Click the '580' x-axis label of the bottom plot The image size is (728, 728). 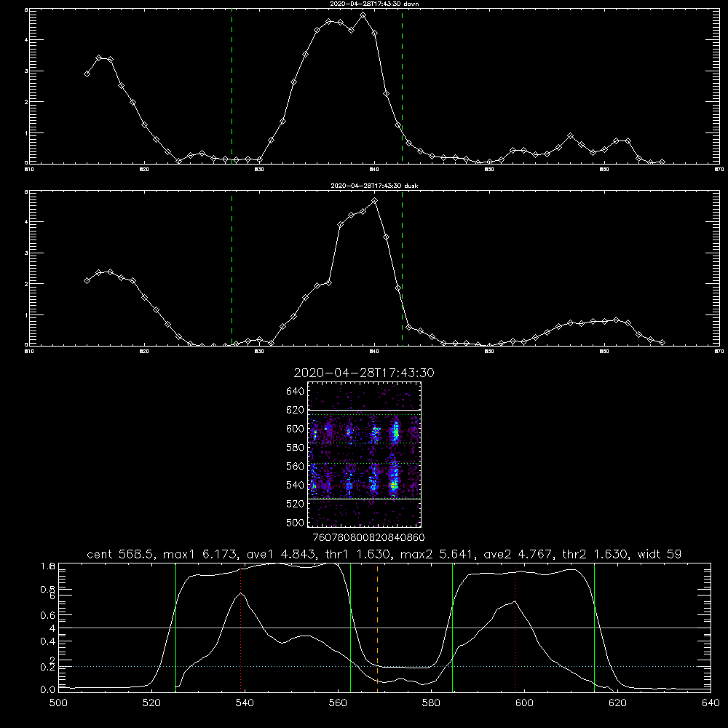pyautogui.click(x=431, y=703)
